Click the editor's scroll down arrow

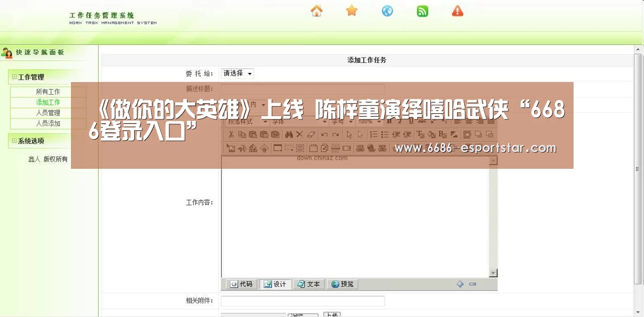pos(493,273)
